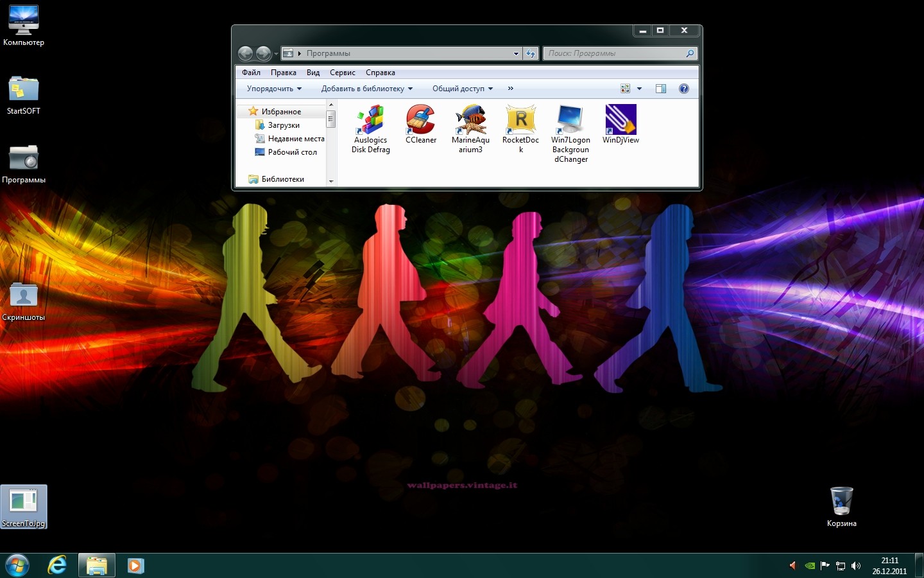Change the view with the view icon
The image size is (924, 578).
click(x=626, y=89)
